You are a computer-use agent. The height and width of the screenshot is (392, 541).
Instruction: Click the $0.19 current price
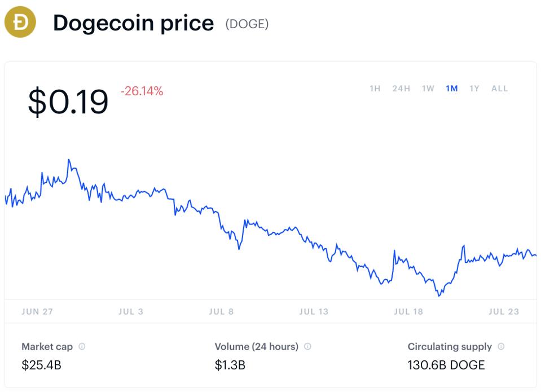pyautogui.click(x=68, y=102)
